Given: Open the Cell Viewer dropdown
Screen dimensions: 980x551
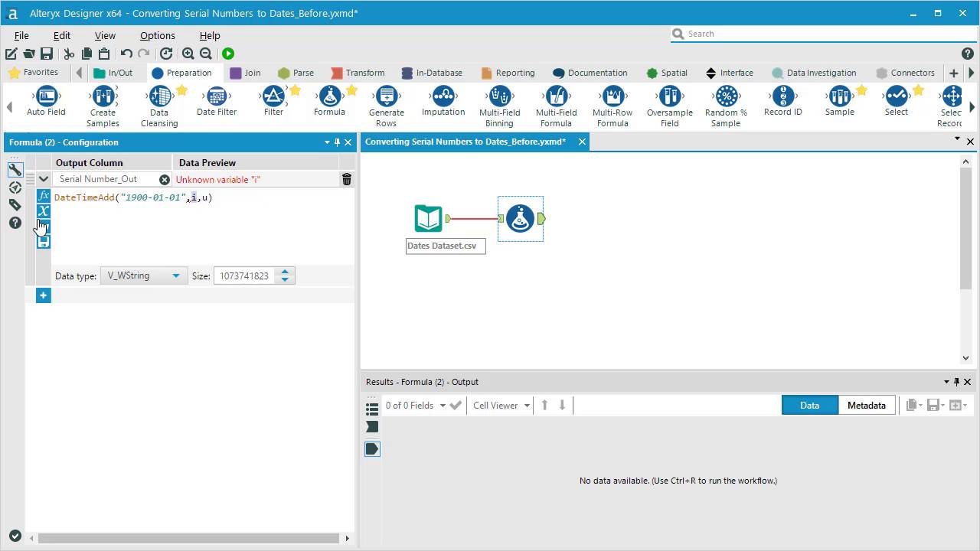Looking at the screenshot, I should [501, 406].
